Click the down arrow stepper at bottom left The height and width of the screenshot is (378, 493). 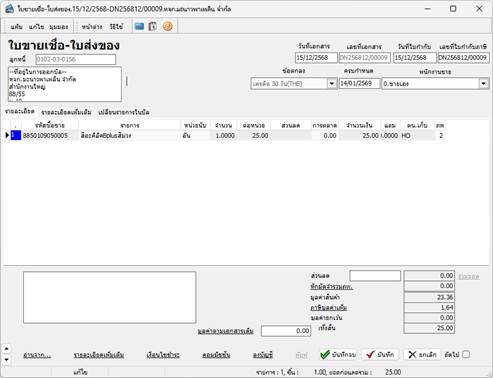coord(6,359)
